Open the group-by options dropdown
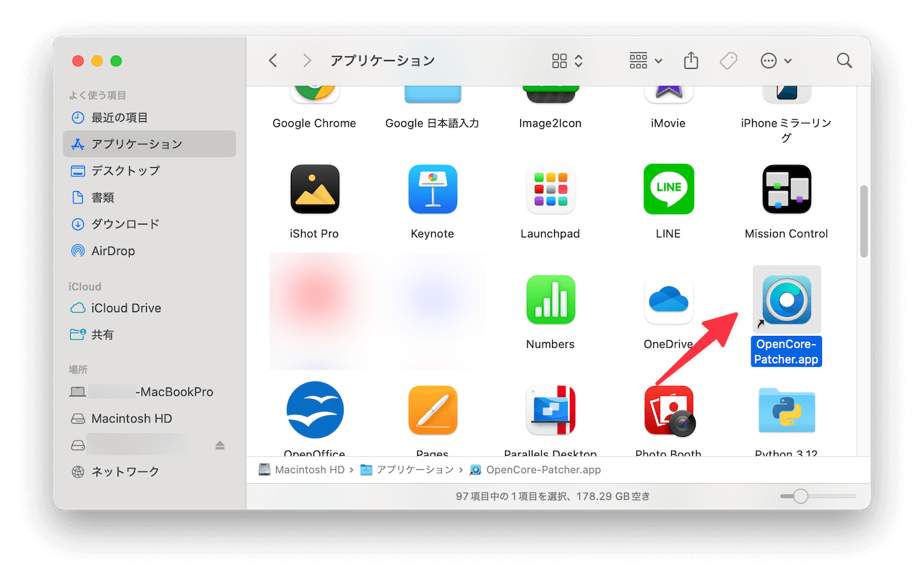The image size is (924, 580). tap(645, 61)
